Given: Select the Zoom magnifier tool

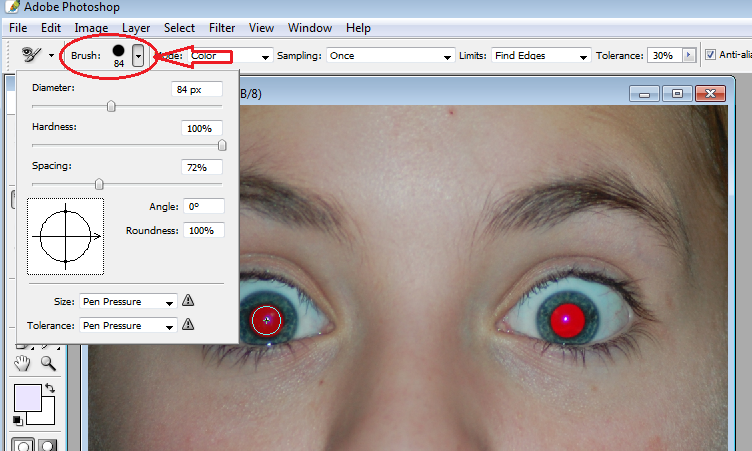Looking at the screenshot, I should pyautogui.click(x=48, y=364).
